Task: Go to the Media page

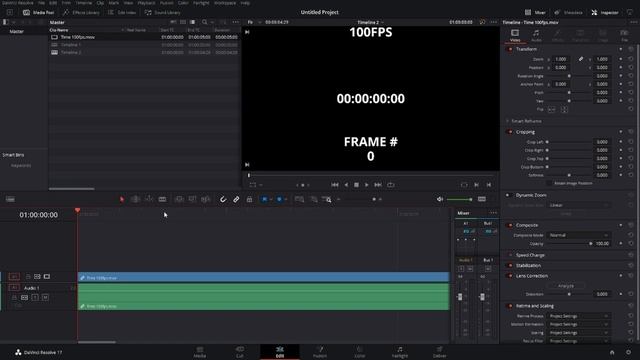Action: point(200,352)
